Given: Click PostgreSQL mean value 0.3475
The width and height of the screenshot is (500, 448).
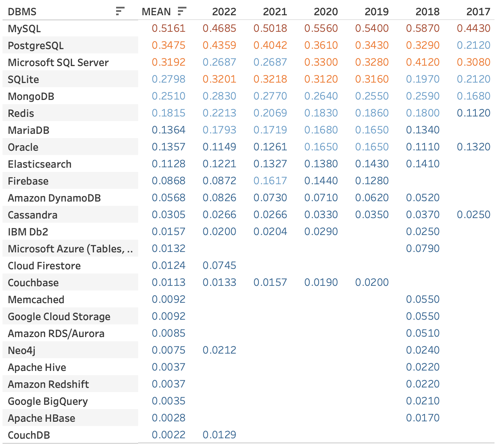Looking at the screenshot, I should pyautogui.click(x=168, y=45).
